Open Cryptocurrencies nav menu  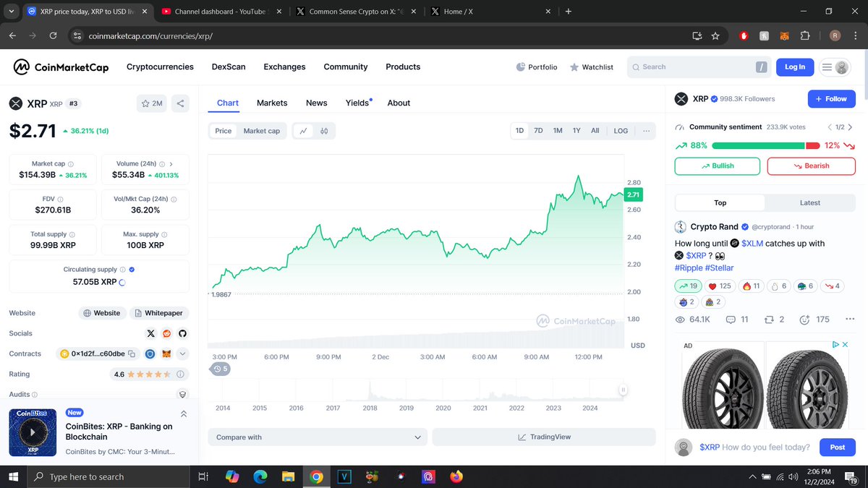click(x=160, y=67)
